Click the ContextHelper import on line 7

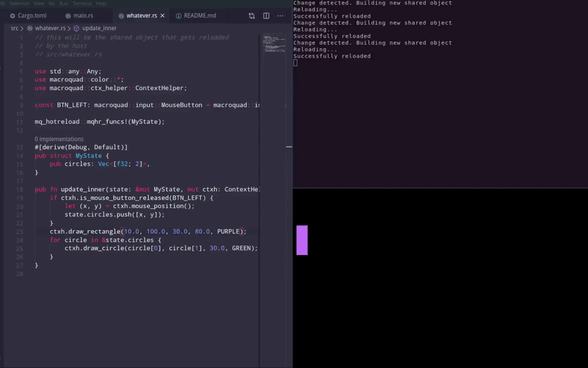coord(159,88)
